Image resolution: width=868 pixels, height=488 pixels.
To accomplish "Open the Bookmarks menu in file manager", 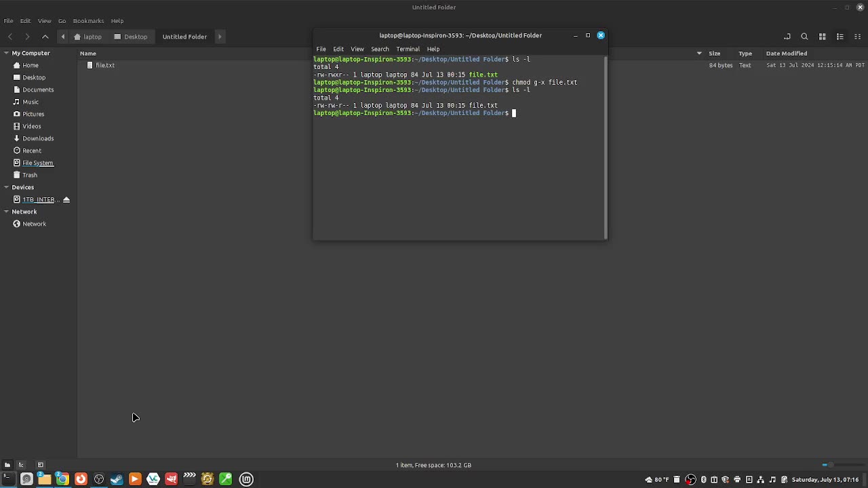I will click(88, 21).
